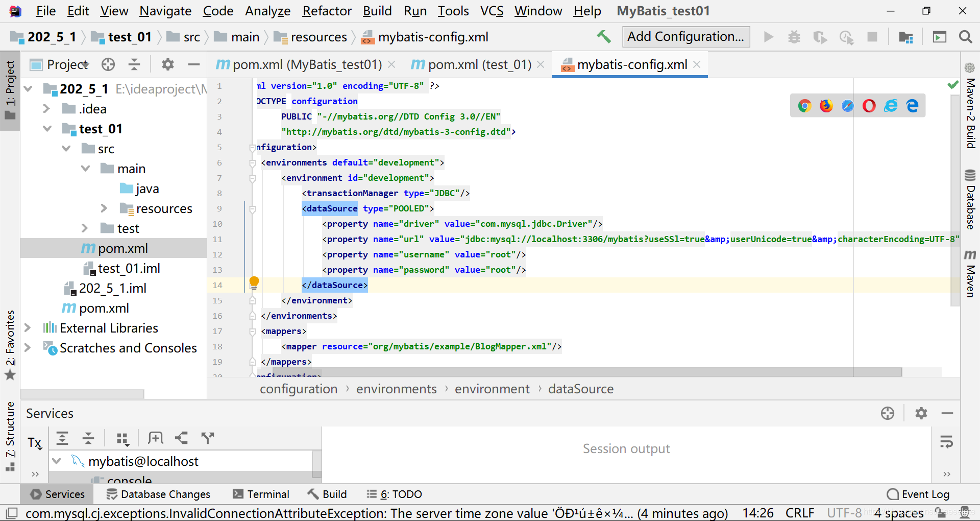Close the mybatis-config.xml tab
This screenshot has width=980, height=521.
tap(697, 64)
